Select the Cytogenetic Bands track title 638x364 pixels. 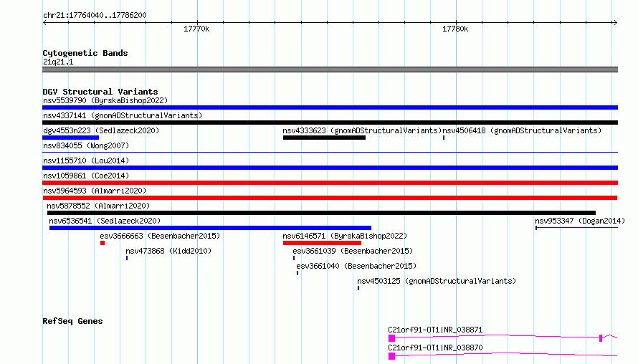tap(85, 53)
